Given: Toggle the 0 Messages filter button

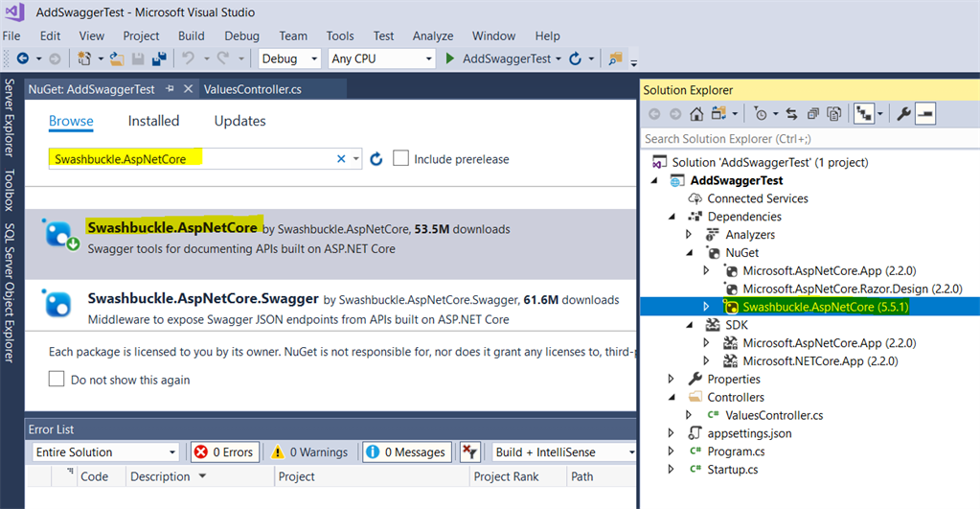Looking at the screenshot, I should (x=407, y=451).
